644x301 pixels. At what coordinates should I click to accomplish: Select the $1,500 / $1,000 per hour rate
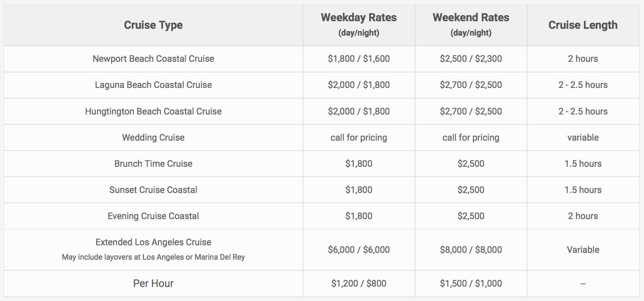coord(471,284)
